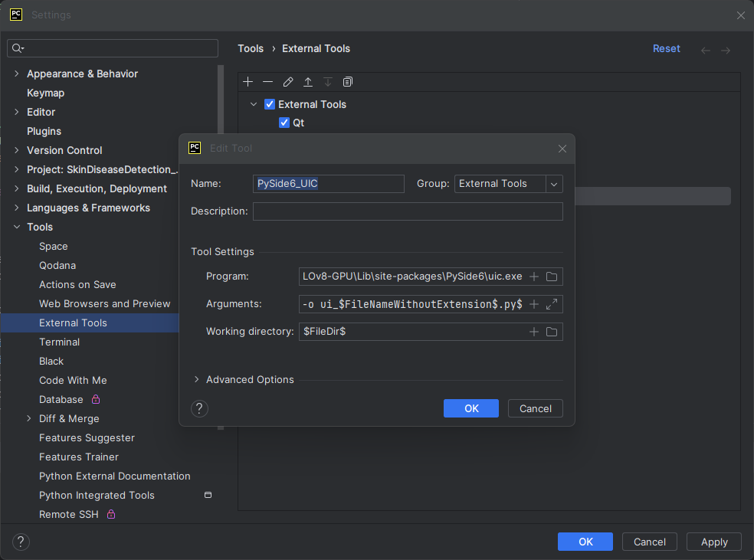Click the Edit pencil toolbar icon

click(x=288, y=82)
